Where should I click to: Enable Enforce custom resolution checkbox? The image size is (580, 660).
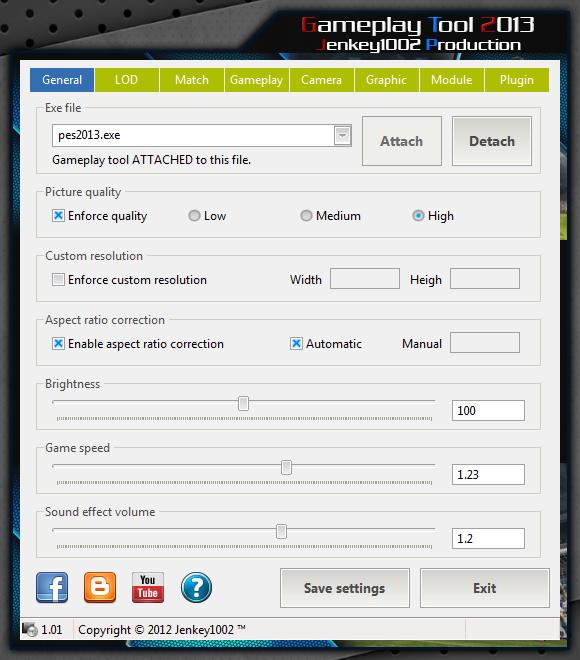click(58, 279)
